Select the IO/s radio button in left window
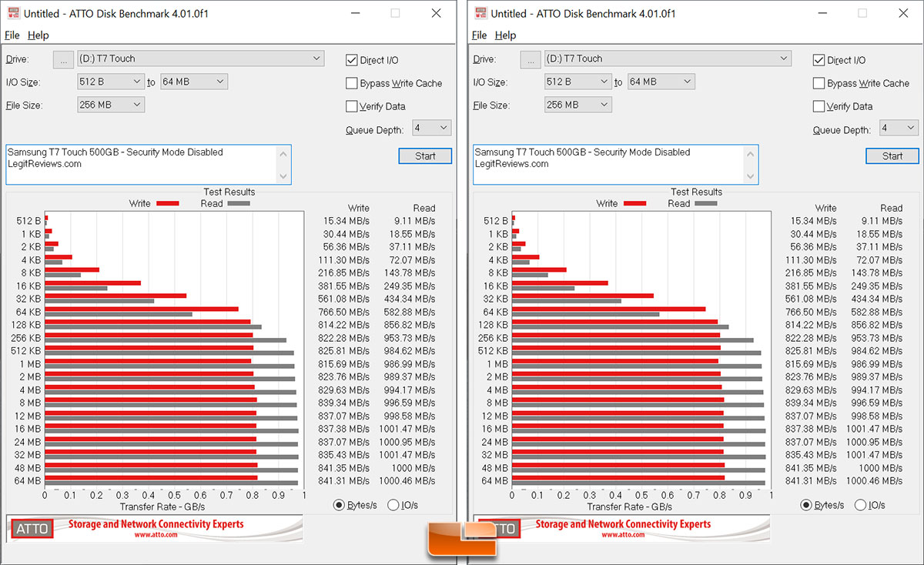 (393, 505)
